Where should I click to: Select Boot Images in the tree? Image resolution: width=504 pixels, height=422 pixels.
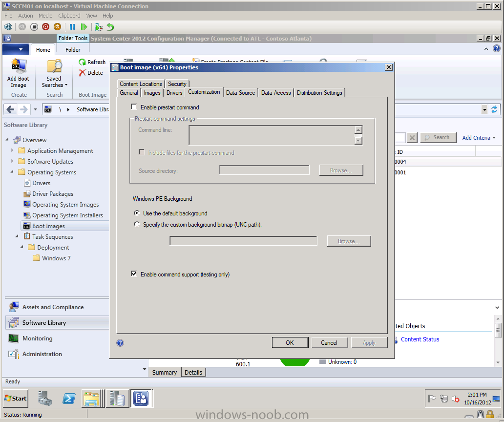48,226
